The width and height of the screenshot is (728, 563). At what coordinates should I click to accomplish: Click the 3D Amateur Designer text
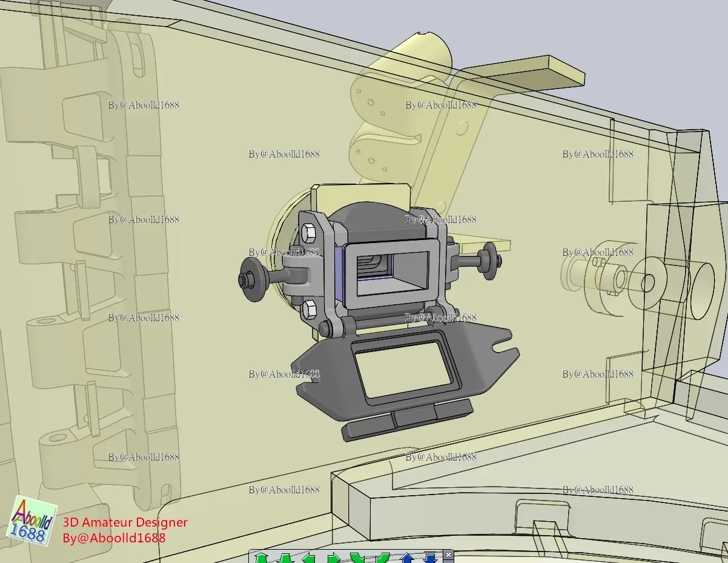click(125, 522)
